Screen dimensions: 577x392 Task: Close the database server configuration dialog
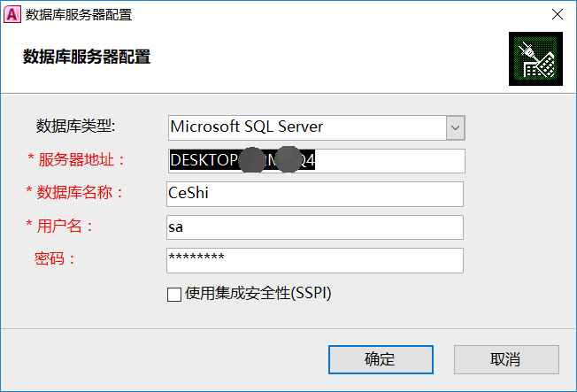click(558, 14)
